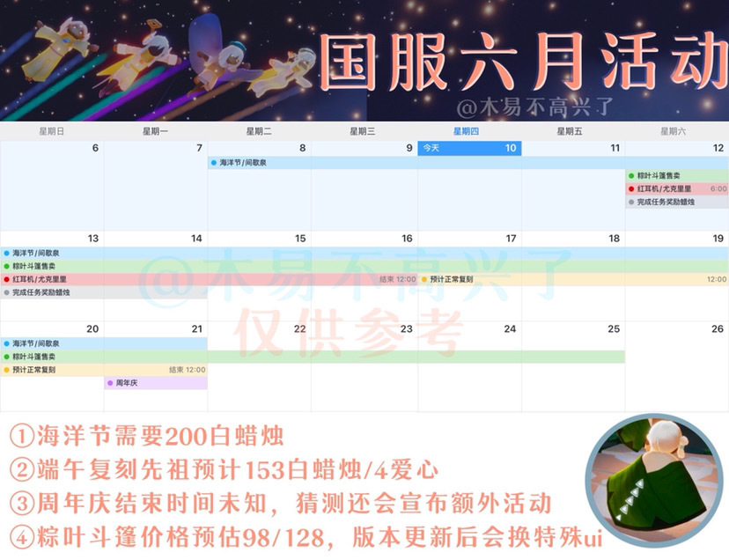Open the circular green cape thumbnail
This screenshot has width=729, height=560.
(655, 481)
